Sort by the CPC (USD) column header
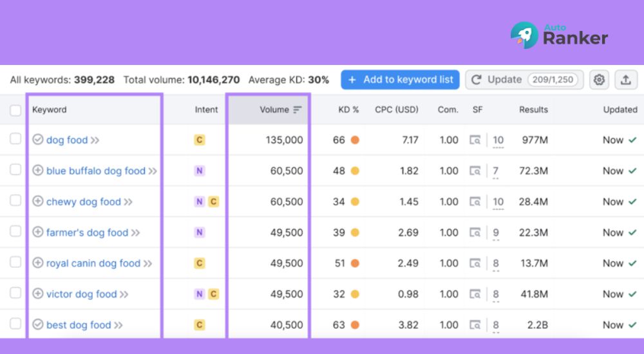 coord(397,109)
